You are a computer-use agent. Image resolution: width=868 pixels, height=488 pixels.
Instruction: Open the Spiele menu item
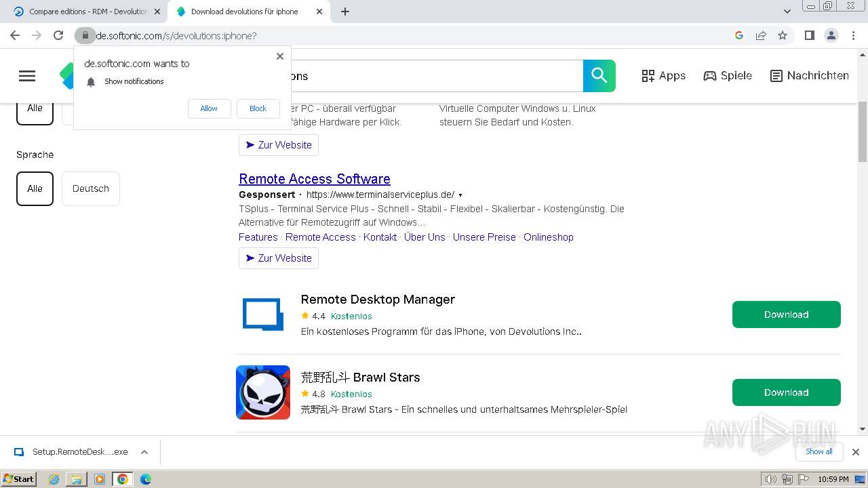click(x=728, y=76)
